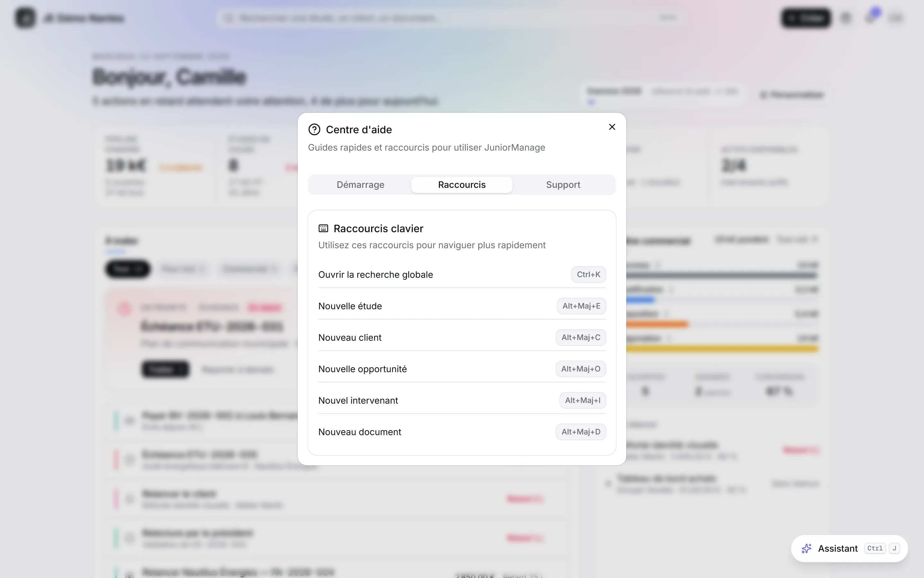Click the question mark help icon
Screen dimensions: 924x578
tap(314, 130)
